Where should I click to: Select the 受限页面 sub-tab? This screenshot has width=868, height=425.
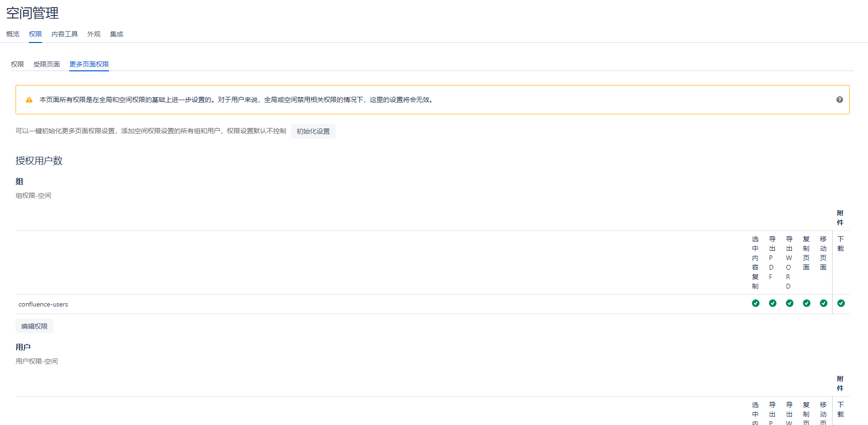47,64
